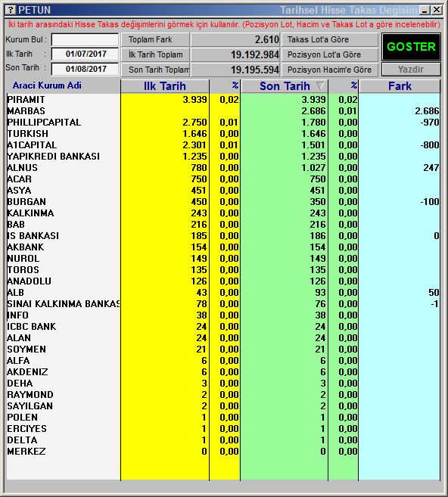Click A1CAPITAL Fark value -800
Screen dimensions: 448x497
(430, 145)
